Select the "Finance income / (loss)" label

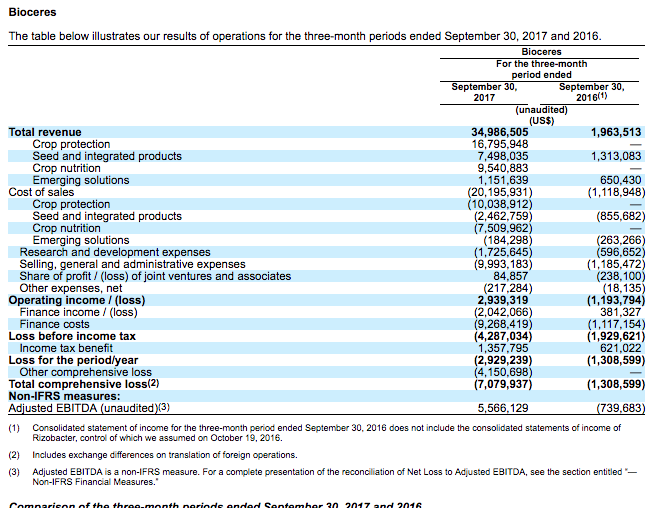[x=78, y=312]
